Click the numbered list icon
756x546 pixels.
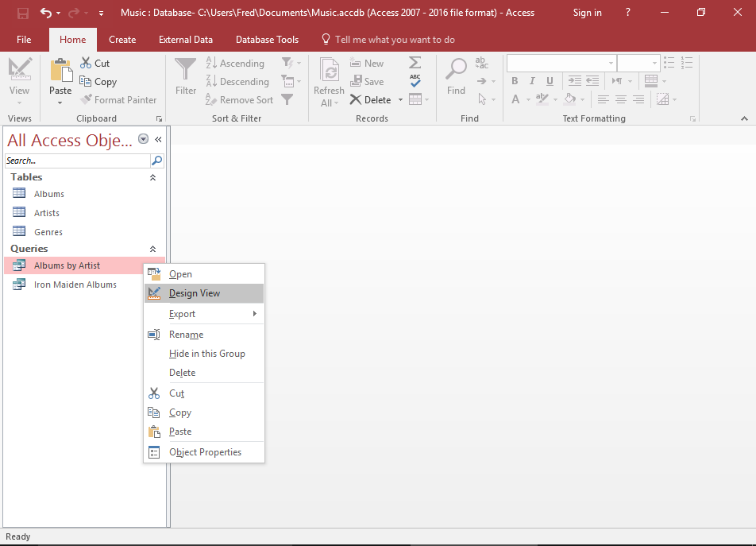click(687, 63)
